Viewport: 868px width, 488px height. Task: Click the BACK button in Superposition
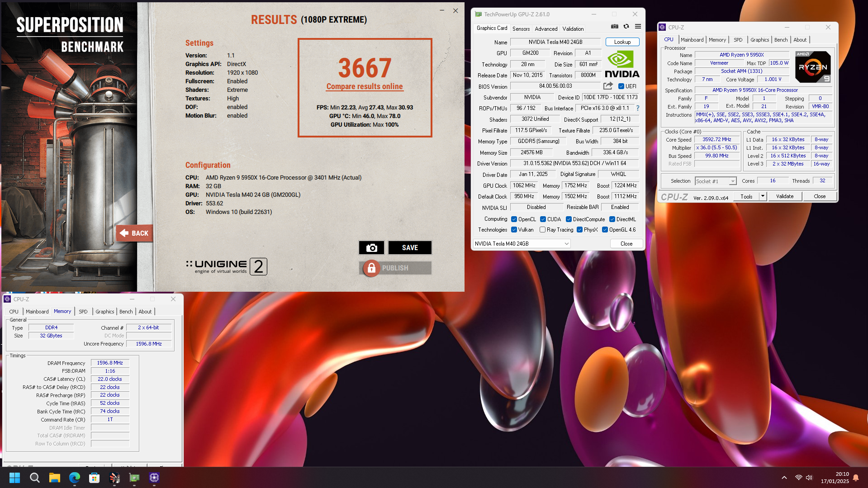point(134,233)
